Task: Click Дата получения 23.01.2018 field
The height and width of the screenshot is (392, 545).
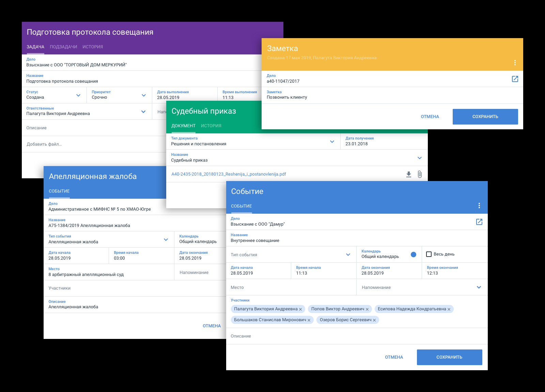Action: click(x=384, y=142)
